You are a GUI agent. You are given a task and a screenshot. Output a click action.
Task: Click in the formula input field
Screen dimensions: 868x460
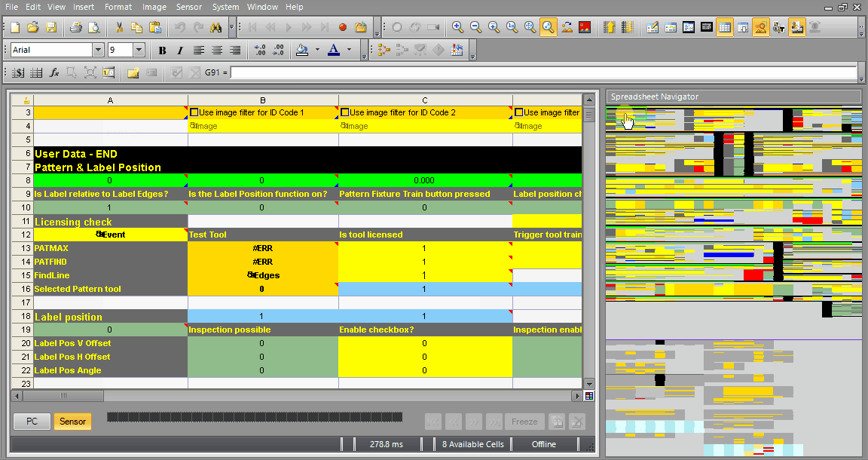(542, 73)
